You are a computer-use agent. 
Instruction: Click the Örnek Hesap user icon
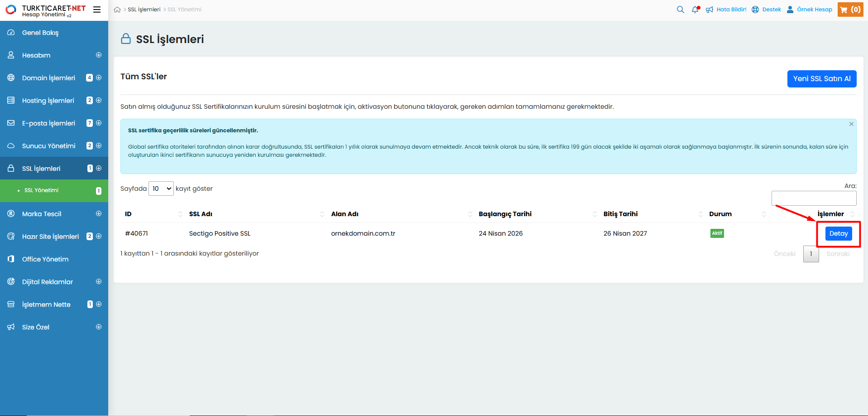[790, 10]
